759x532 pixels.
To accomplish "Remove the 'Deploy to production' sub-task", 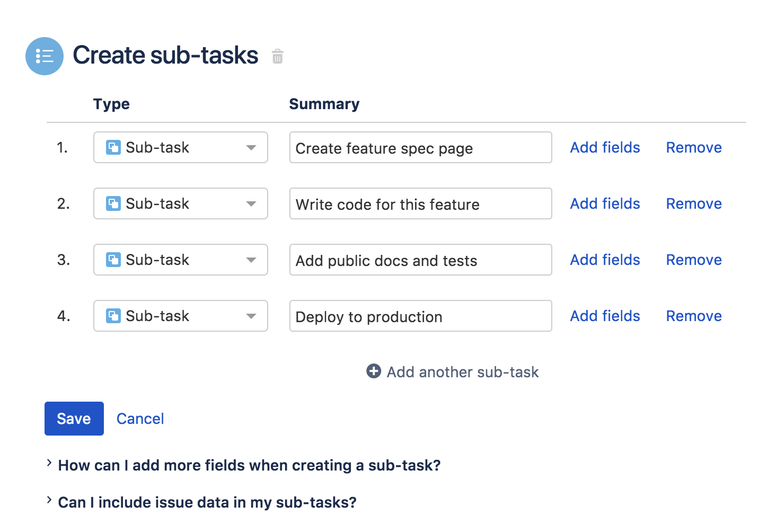I will (x=693, y=316).
